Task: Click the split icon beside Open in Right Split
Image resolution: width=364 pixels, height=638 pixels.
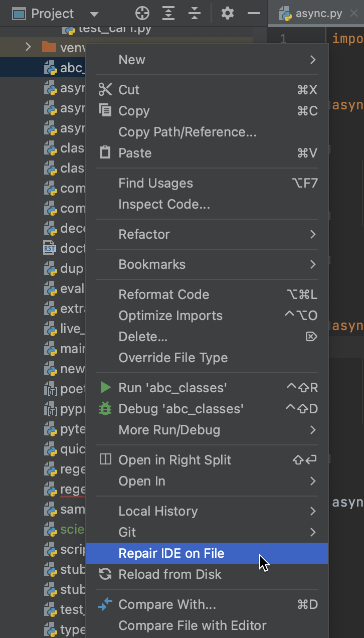Action: coord(106,460)
